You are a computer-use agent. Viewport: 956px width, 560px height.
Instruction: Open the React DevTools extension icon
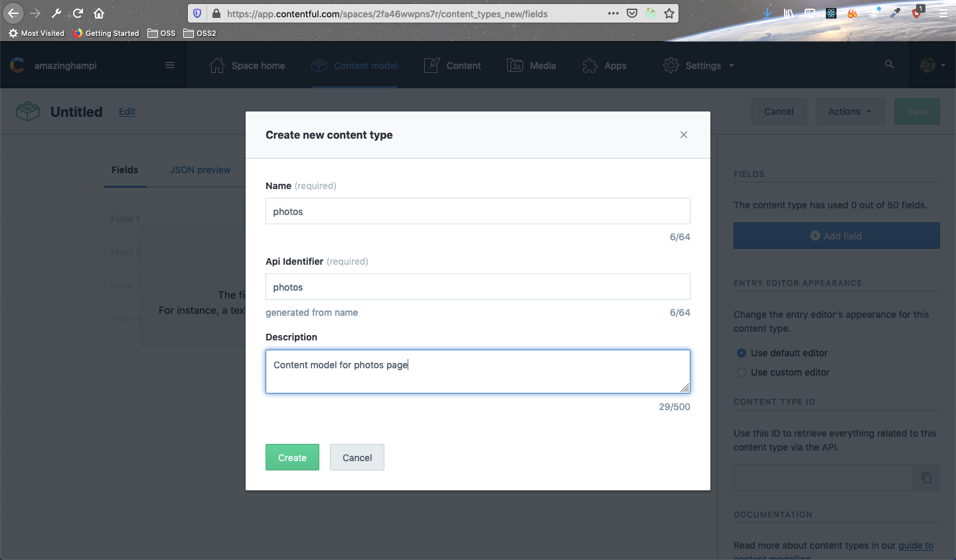point(831,13)
